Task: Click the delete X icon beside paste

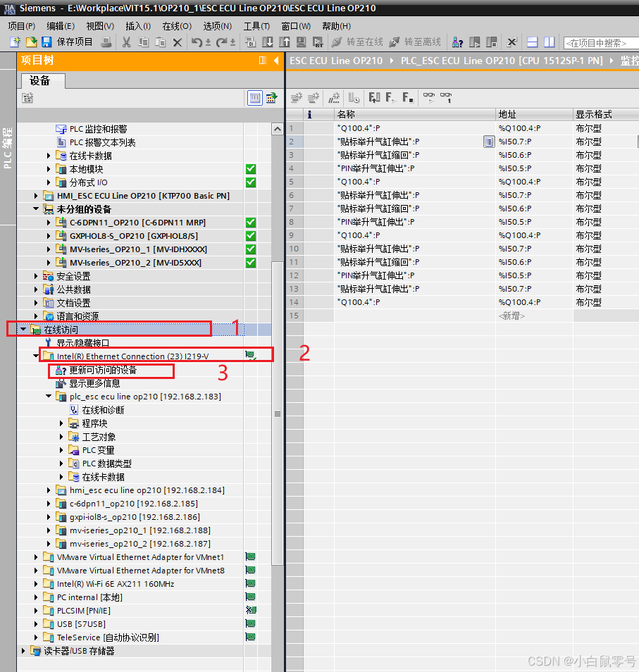Action: 178,42
